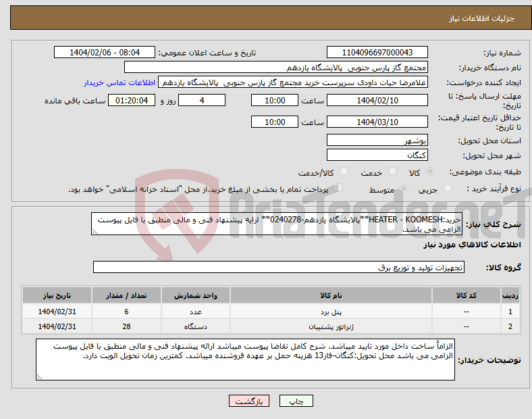Click the price validity time field 10:00
Viewport: 532px width, 419px height.
coord(275,122)
